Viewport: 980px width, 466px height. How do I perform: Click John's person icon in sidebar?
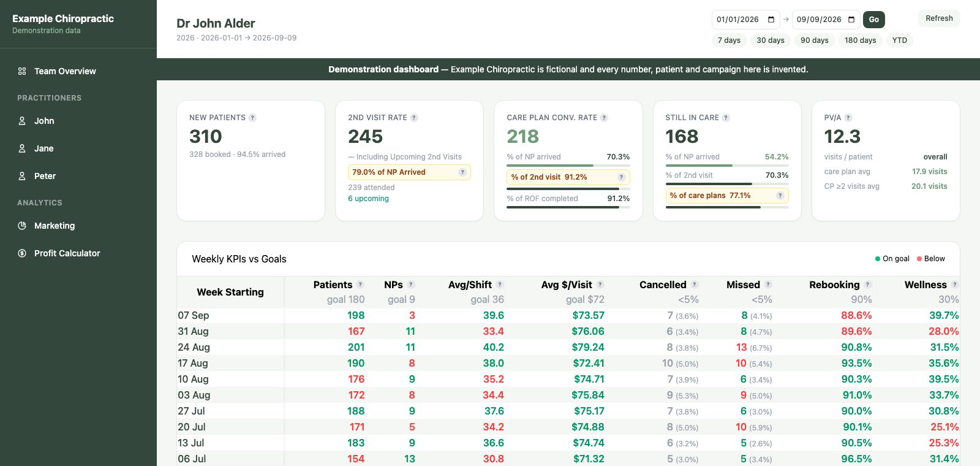coord(22,121)
